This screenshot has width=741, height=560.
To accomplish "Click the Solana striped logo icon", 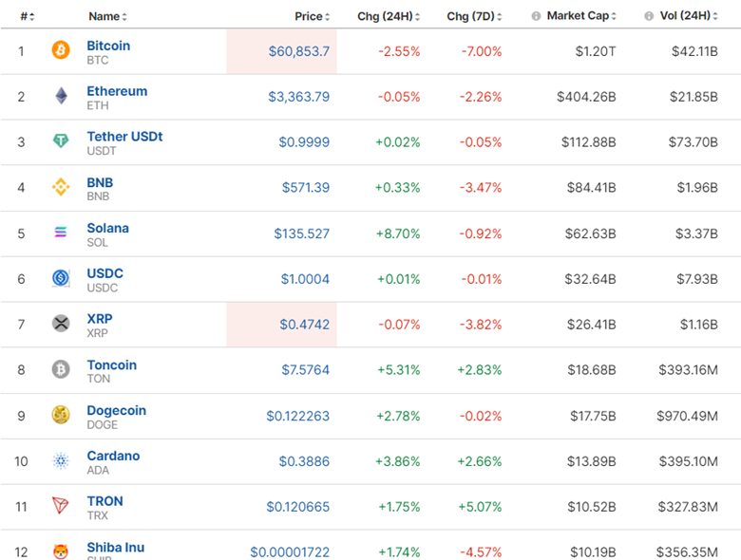I will (61, 232).
